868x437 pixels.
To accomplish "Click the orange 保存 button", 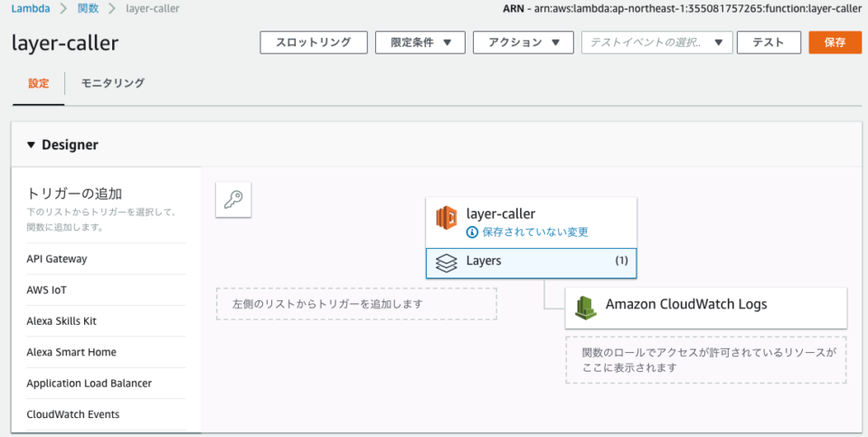I will click(835, 43).
